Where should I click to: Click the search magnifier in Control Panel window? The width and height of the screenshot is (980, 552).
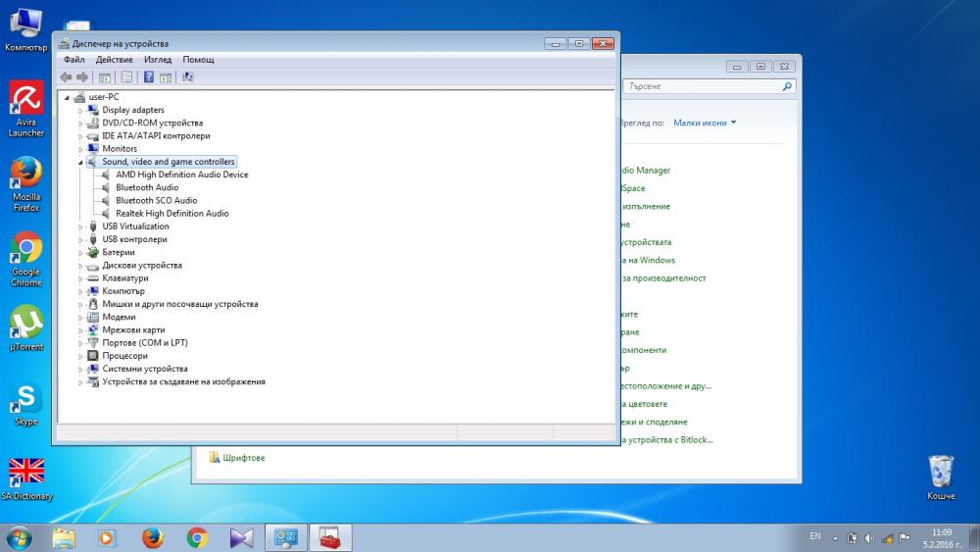click(787, 86)
